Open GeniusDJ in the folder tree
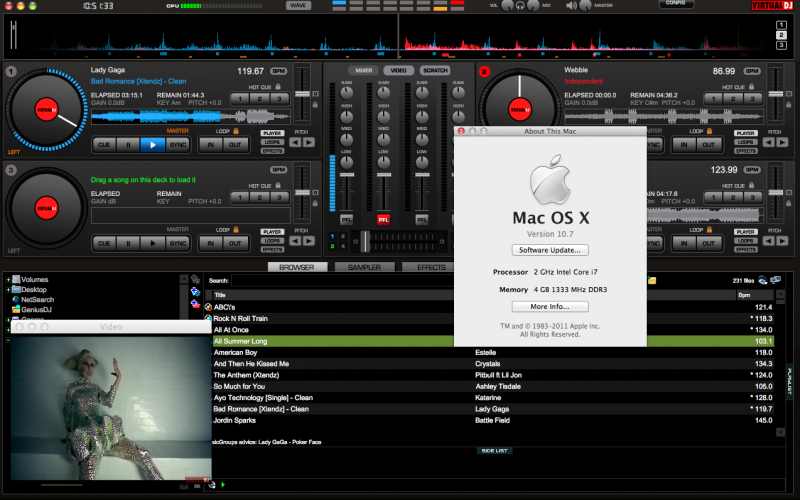Image resolution: width=800 pixels, height=500 pixels. [36, 309]
